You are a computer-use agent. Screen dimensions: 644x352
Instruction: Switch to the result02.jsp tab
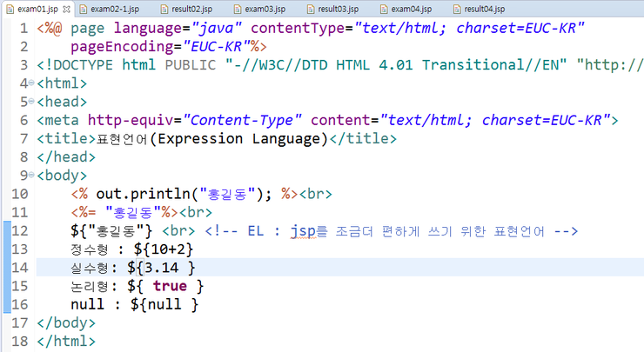[186, 9]
